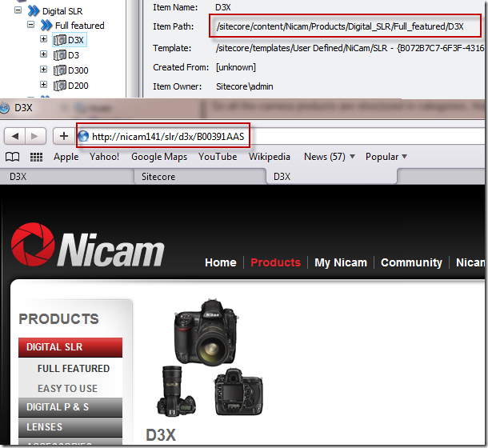Open LENSES product category
Viewport: 488px width, 448px height.
click(x=70, y=427)
